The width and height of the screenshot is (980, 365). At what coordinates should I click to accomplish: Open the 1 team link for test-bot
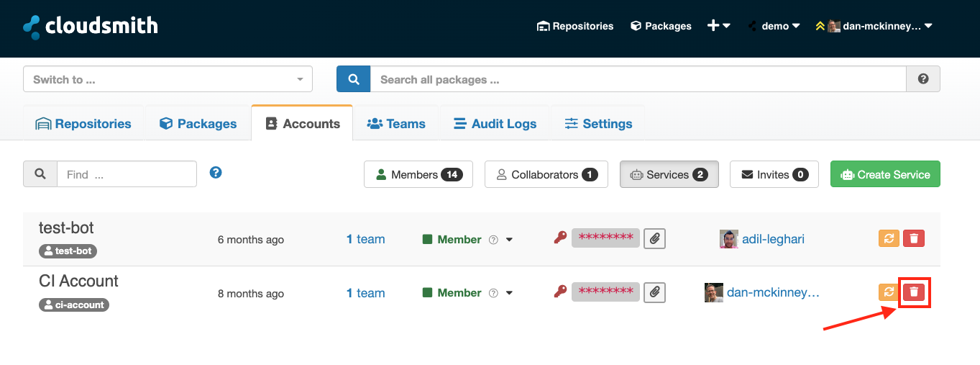[365, 239]
